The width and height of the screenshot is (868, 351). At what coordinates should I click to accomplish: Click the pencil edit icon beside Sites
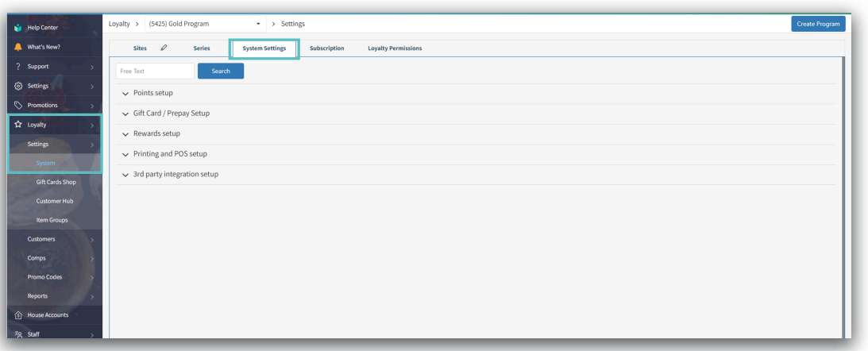164,48
